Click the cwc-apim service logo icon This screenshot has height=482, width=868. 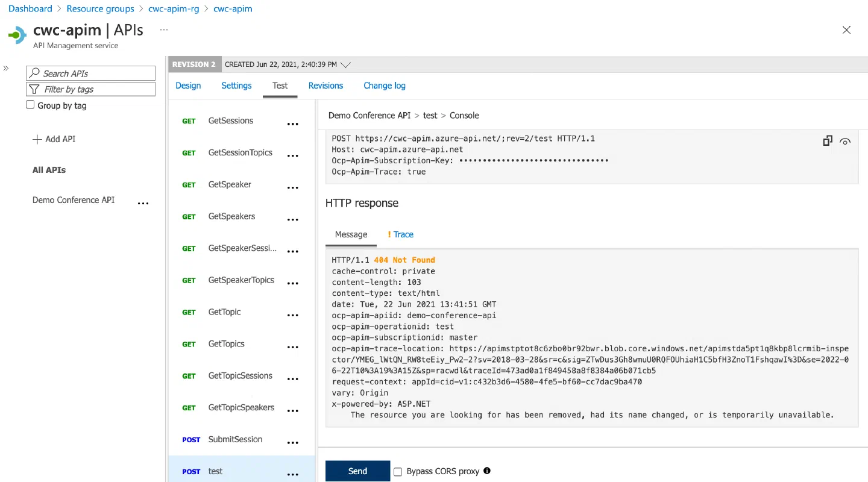(x=17, y=35)
